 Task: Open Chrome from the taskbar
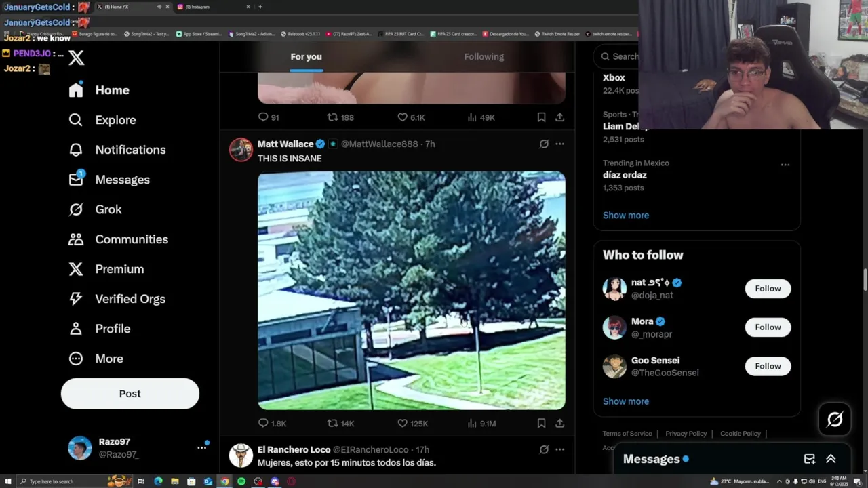[224, 481]
